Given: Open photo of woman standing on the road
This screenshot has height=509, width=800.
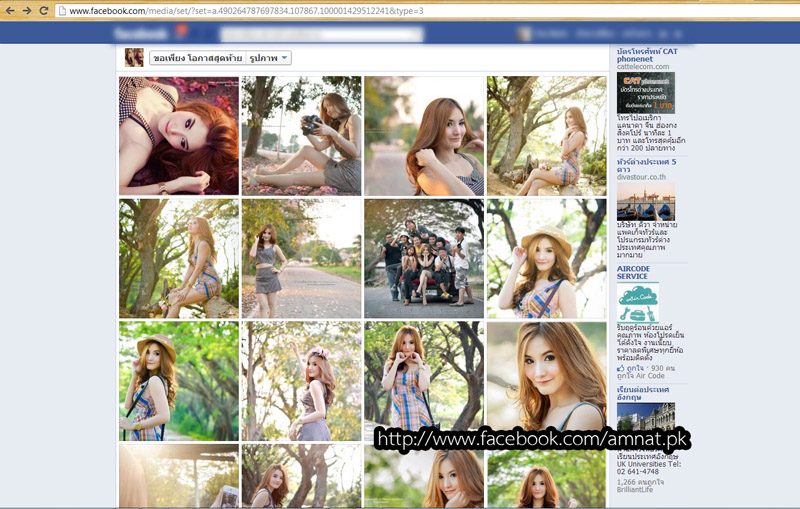Looking at the screenshot, I should click(x=302, y=259).
